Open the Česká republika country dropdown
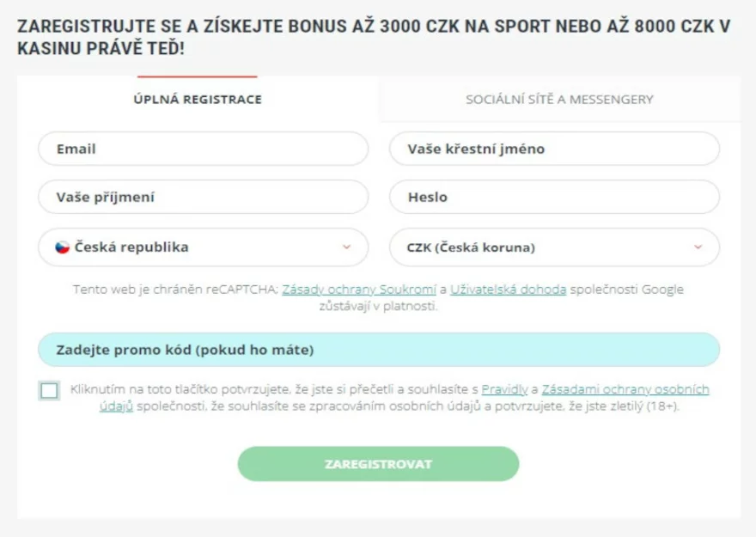Screen dimensions: 756x537 click(x=203, y=247)
